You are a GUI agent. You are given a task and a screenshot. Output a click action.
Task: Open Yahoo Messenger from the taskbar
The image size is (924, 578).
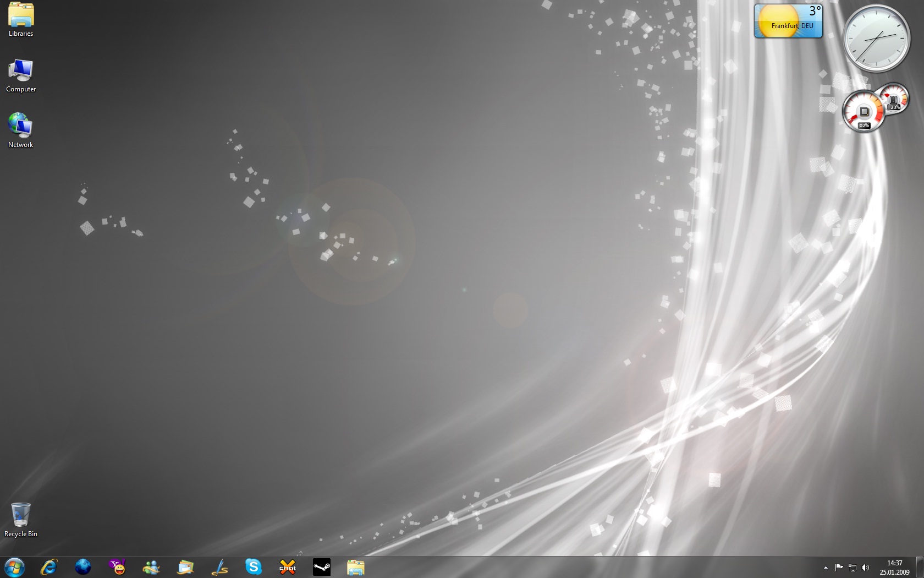(x=117, y=567)
